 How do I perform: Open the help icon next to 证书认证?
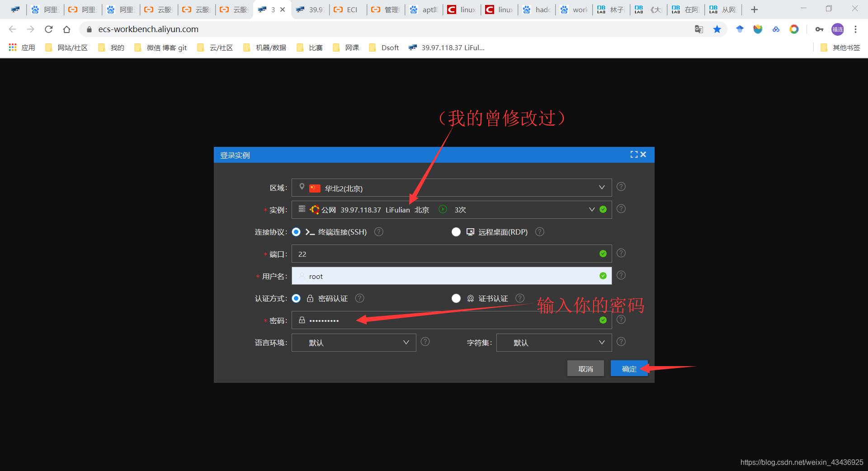(x=520, y=298)
